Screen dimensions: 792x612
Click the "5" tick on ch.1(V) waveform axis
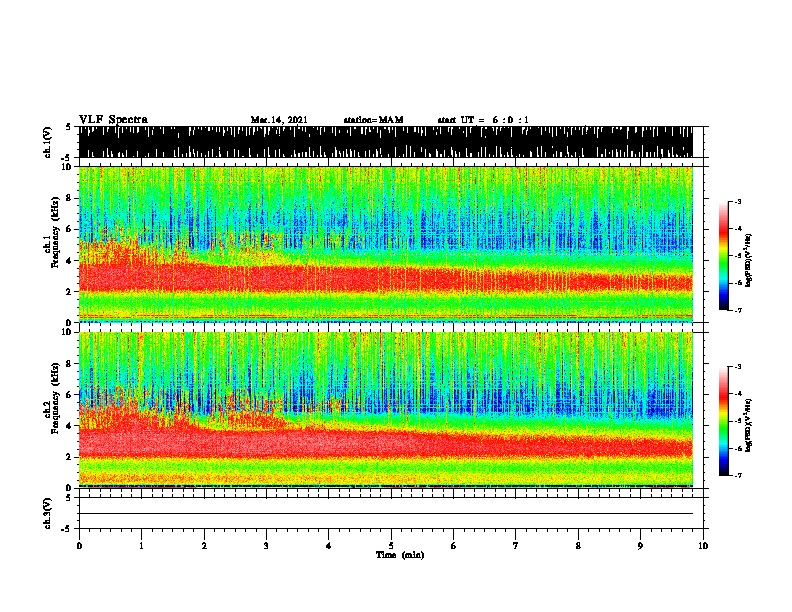[x=69, y=127]
